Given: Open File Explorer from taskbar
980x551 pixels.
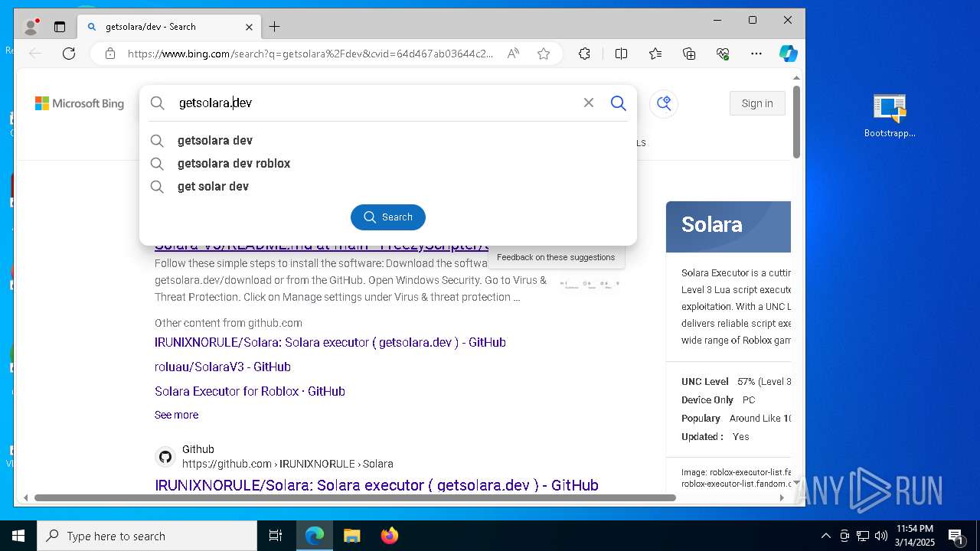Looking at the screenshot, I should [351, 536].
